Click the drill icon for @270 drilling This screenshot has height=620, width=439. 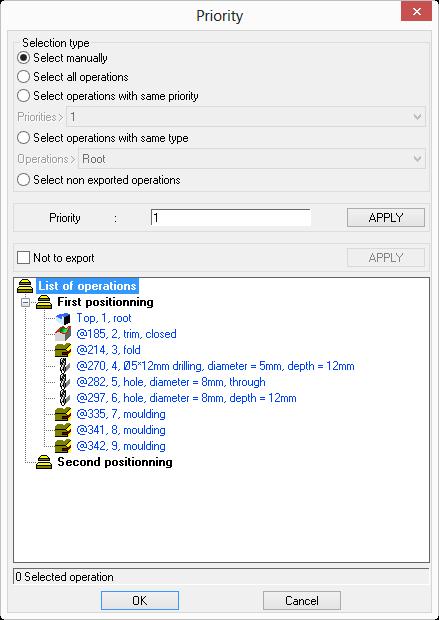pos(65,366)
